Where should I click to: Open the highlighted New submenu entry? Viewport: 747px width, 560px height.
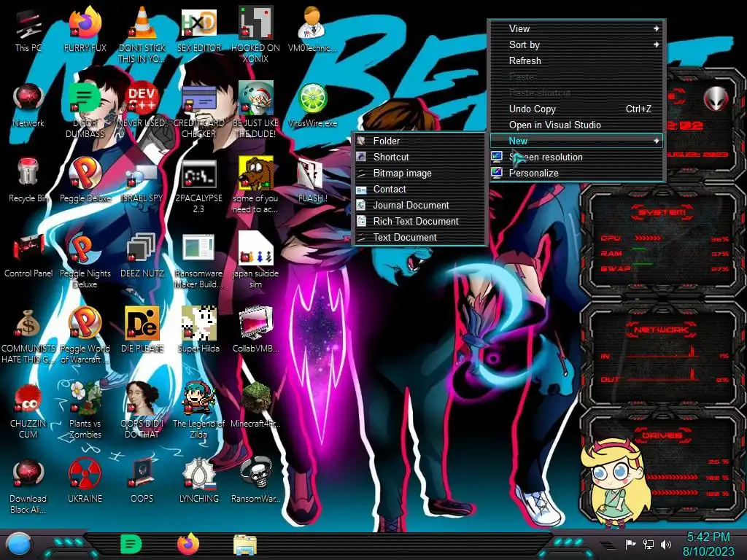click(x=577, y=141)
